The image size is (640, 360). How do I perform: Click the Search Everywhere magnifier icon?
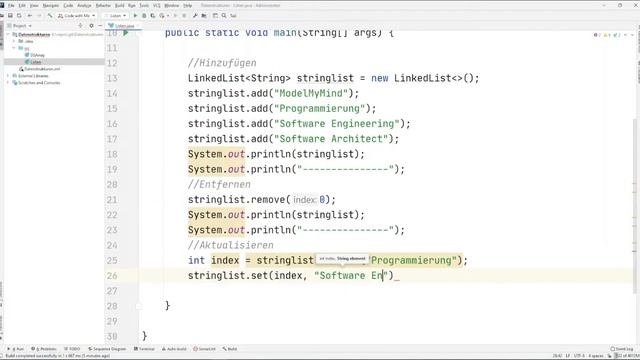(x=224, y=16)
